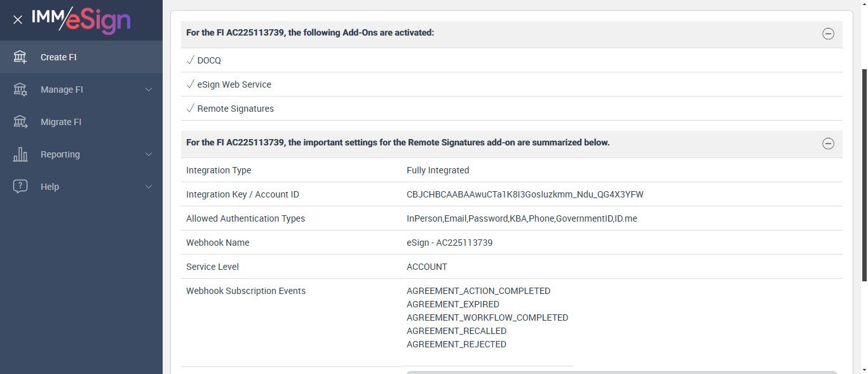Collapse the activated Add-Ons section
Viewport: 868px width, 374px height.
(x=828, y=34)
